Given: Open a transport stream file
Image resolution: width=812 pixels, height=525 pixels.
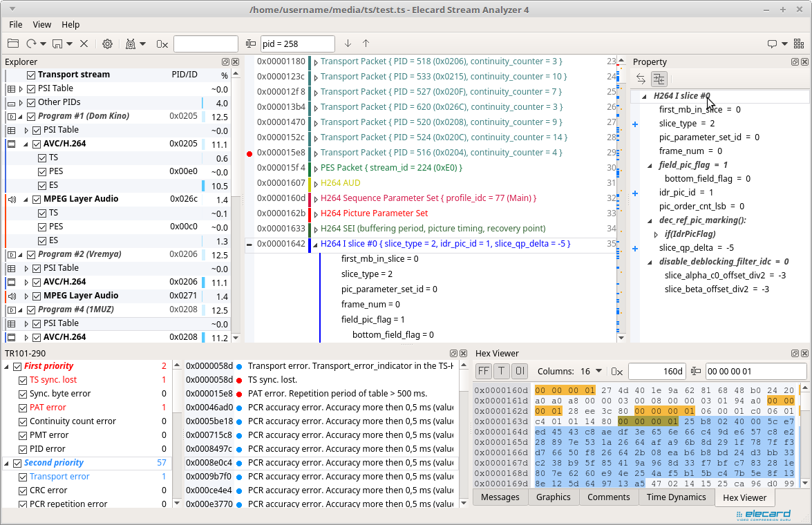Looking at the screenshot, I should pyautogui.click(x=13, y=44).
